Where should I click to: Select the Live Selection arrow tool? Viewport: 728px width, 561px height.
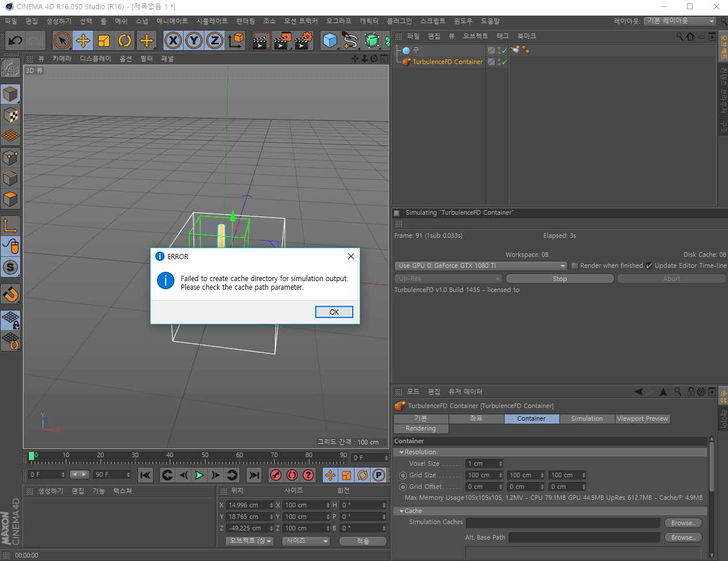pyautogui.click(x=62, y=40)
